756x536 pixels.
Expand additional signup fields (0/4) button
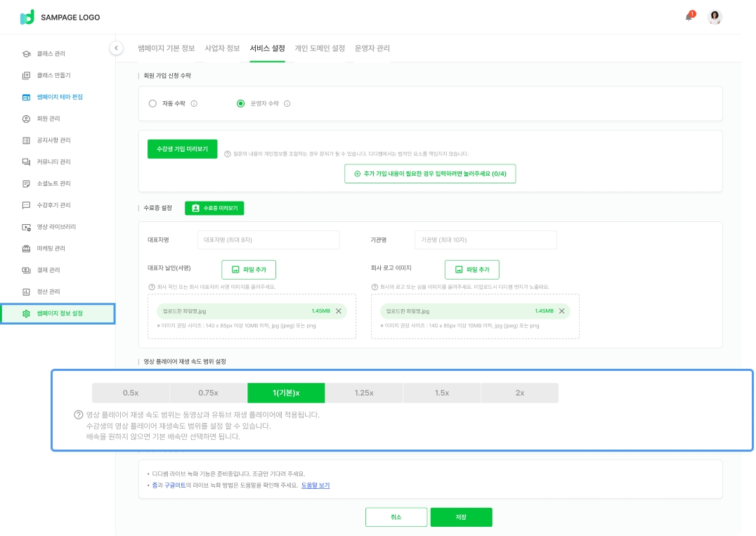coord(430,174)
